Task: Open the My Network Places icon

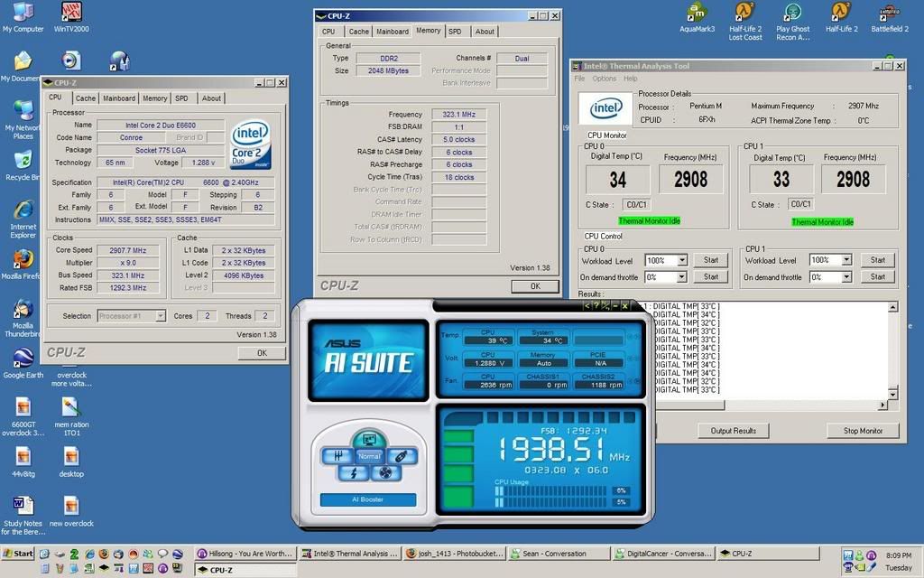Action: point(23,120)
